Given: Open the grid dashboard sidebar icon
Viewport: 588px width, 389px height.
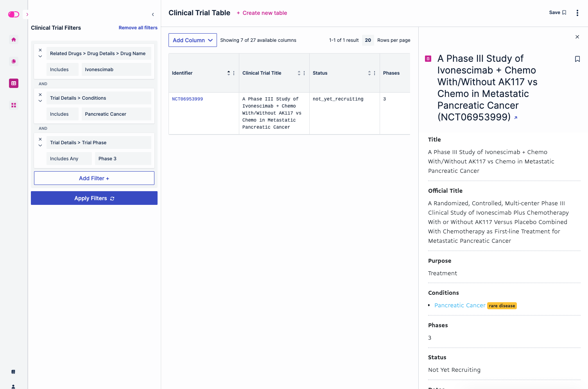Looking at the screenshot, I should pos(14,105).
